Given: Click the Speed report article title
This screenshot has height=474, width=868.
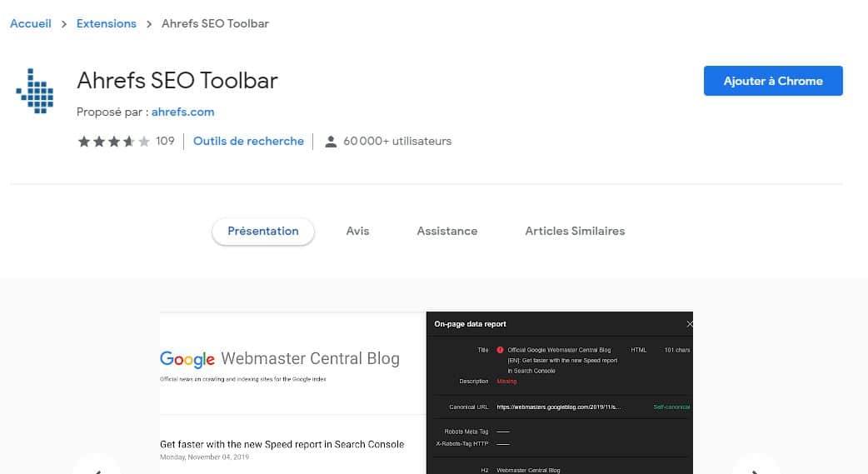Looking at the screenshot, I should tap(282, 444).
